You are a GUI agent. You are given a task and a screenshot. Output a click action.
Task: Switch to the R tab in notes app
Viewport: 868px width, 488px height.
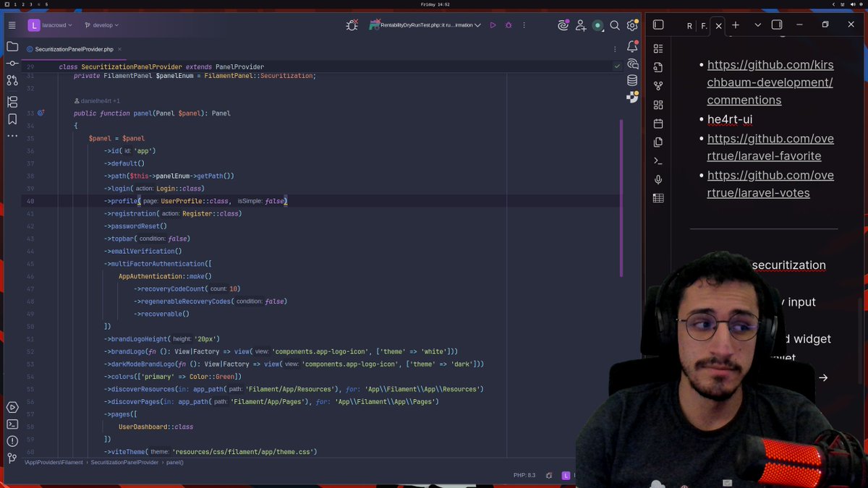tap(689, 25)
